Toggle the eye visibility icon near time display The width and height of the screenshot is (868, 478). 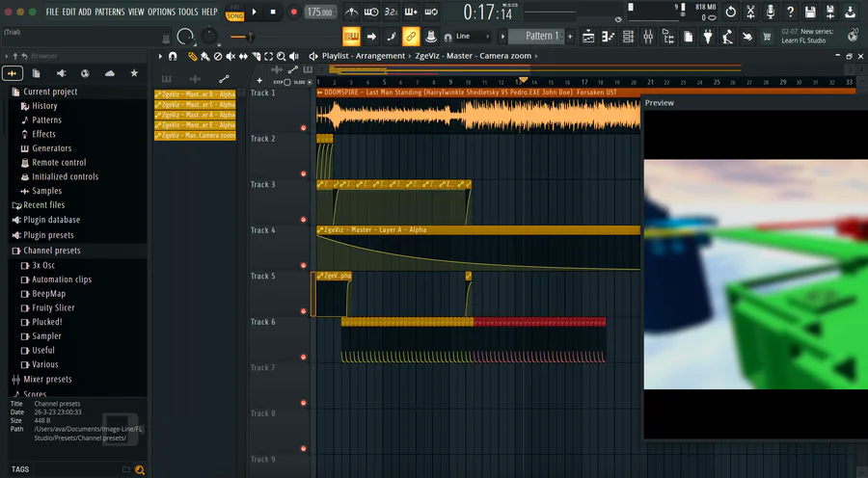pos(618,19)
